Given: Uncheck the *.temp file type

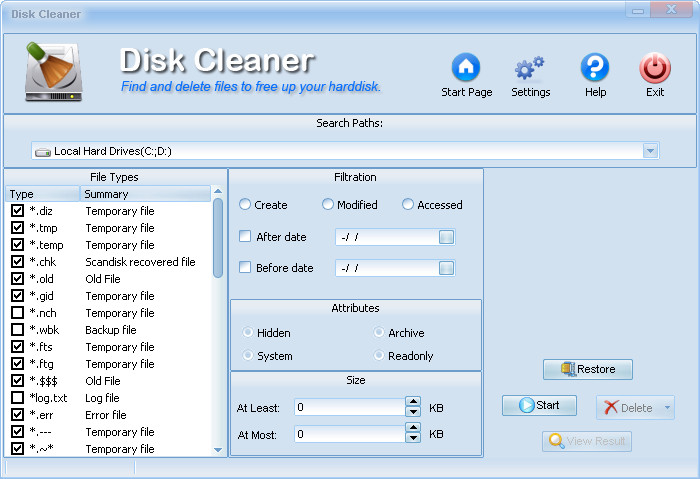Looking at the screenshot, I should click(x=17, y=244).
